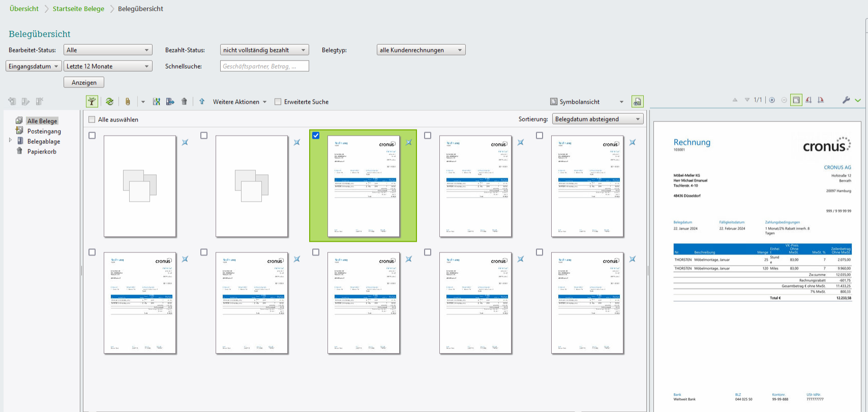The width and height of the screenshot is (868, 412).
Task: Rotate the preview page to the left
Action: click(x=809, y=100)
